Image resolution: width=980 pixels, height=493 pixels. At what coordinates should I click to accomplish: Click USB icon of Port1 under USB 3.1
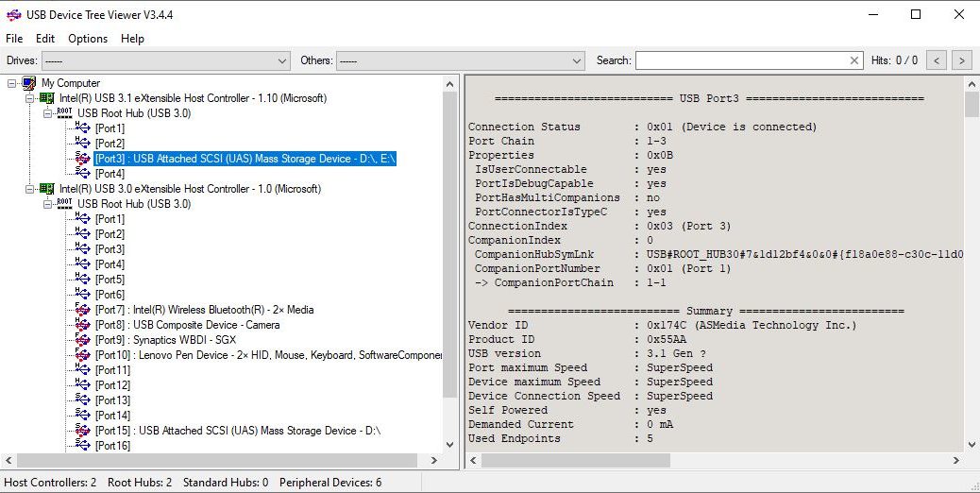click(x=82, y=128)
